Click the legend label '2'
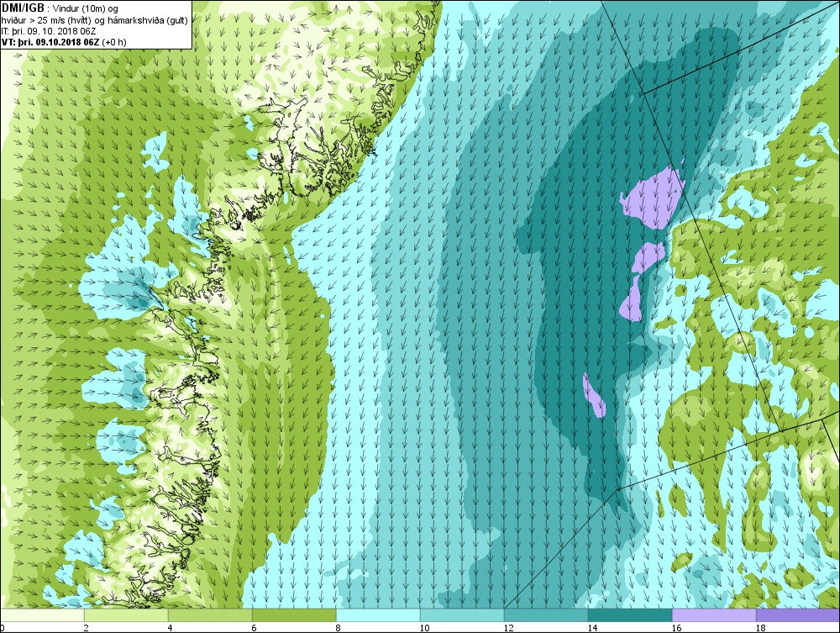Image resolution: width=840 pixels, height=633 pixels. (86, 628)
